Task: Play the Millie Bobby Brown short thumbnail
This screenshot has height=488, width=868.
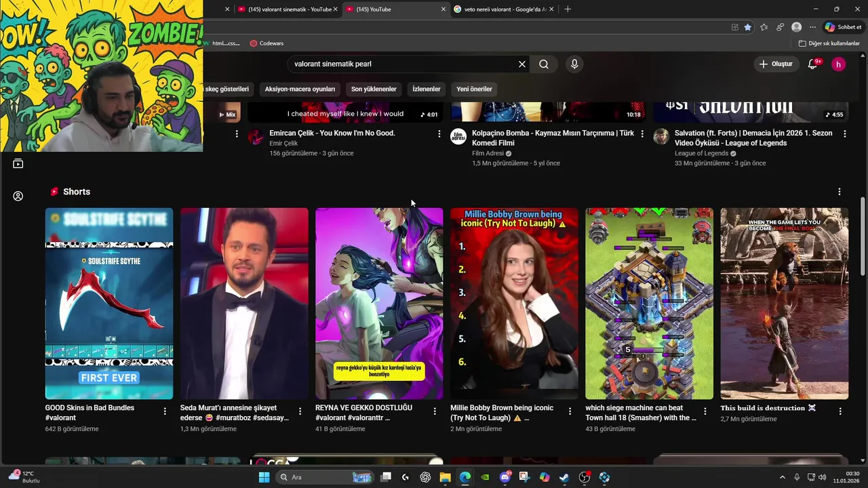Action: click(514, 304)
